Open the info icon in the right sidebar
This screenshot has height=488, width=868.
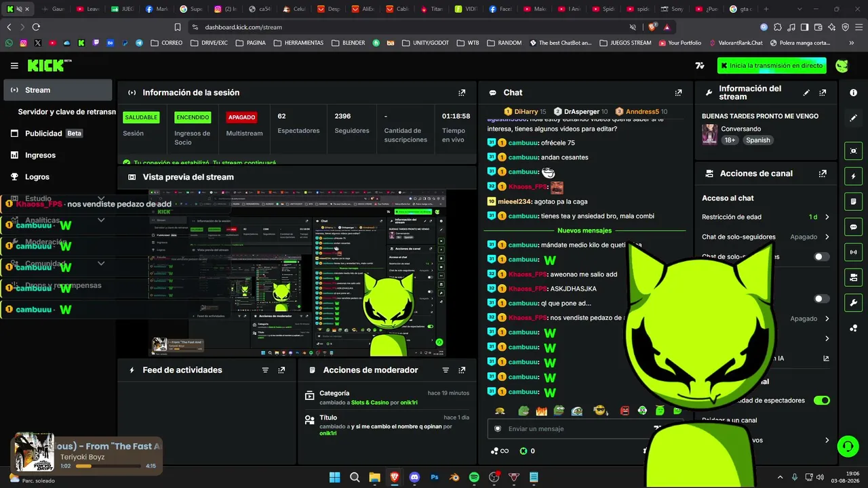(853, 92)
